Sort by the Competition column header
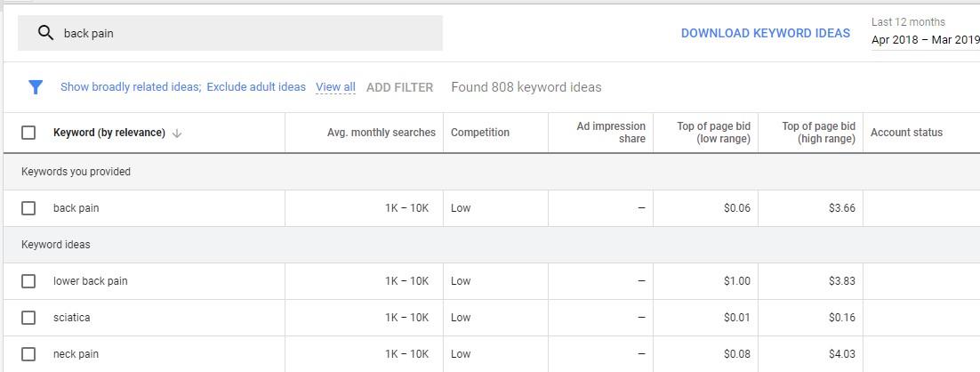Viewport: 980px width, 372px height. (480, 133)
